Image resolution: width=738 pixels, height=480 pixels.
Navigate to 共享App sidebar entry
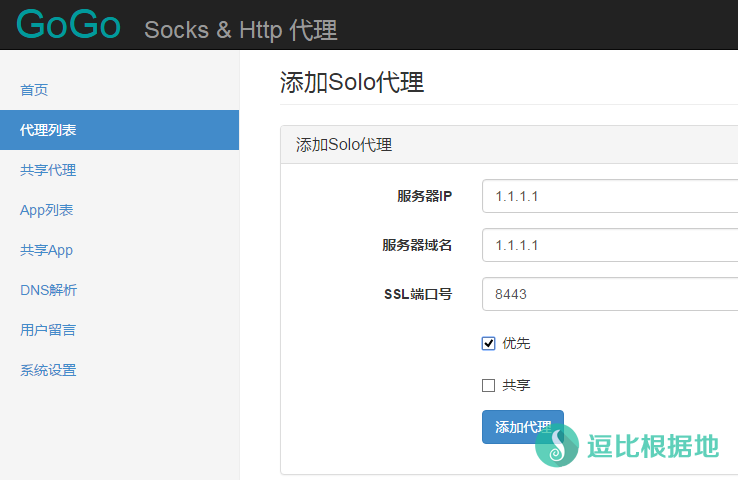point(46,250)
